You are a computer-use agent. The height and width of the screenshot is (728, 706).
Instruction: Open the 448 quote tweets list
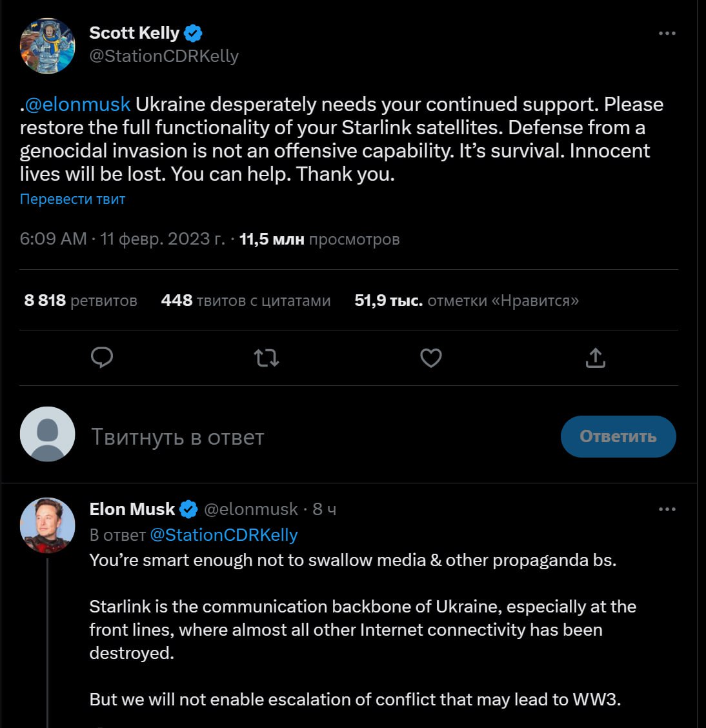click(246, 301)
